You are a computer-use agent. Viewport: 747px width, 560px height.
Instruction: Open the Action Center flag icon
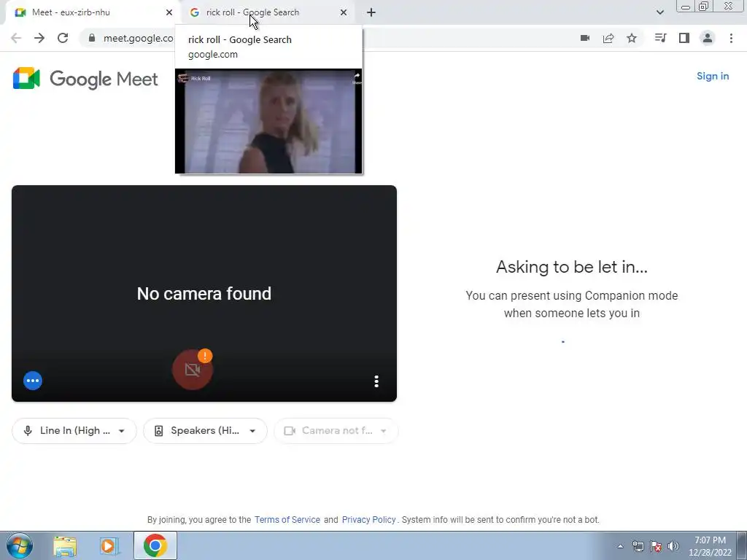tap(656, 546)
